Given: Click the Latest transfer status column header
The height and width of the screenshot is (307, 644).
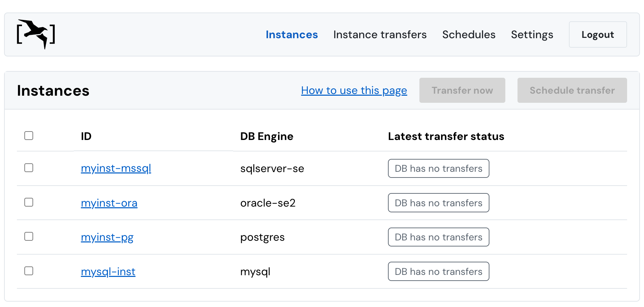Looking at the screenshot, I should 446,136.
